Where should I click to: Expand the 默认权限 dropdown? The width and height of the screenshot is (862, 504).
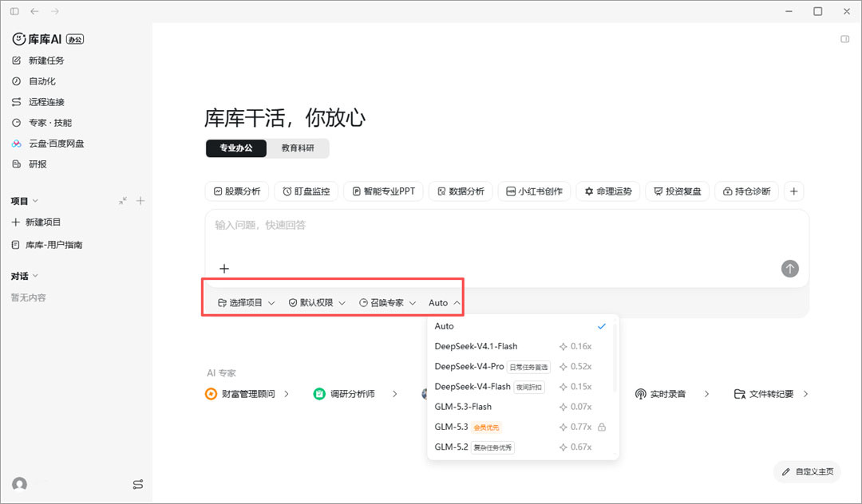pyautogui.click(x=317, y=302)
